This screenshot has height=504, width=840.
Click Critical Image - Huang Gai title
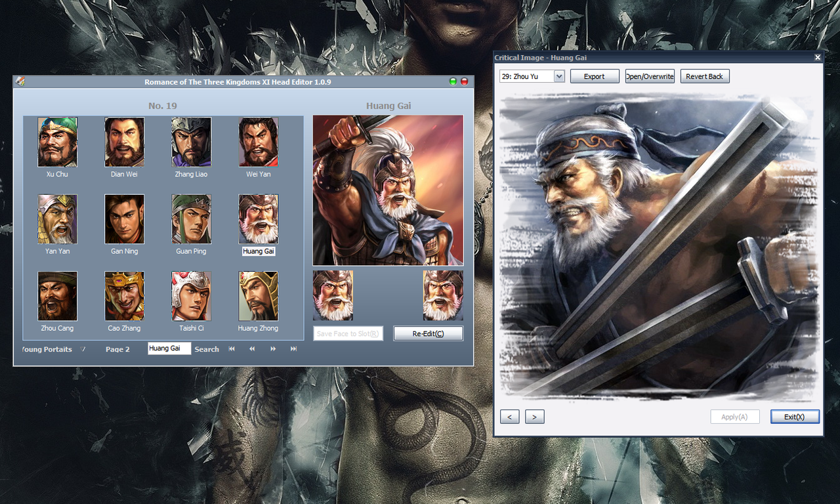(x=541, y=58)
